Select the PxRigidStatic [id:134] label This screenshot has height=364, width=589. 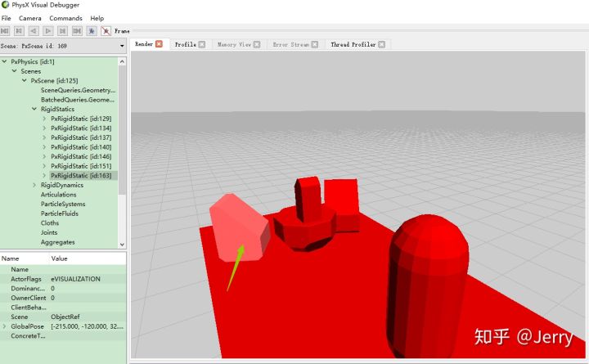[81, 128]
